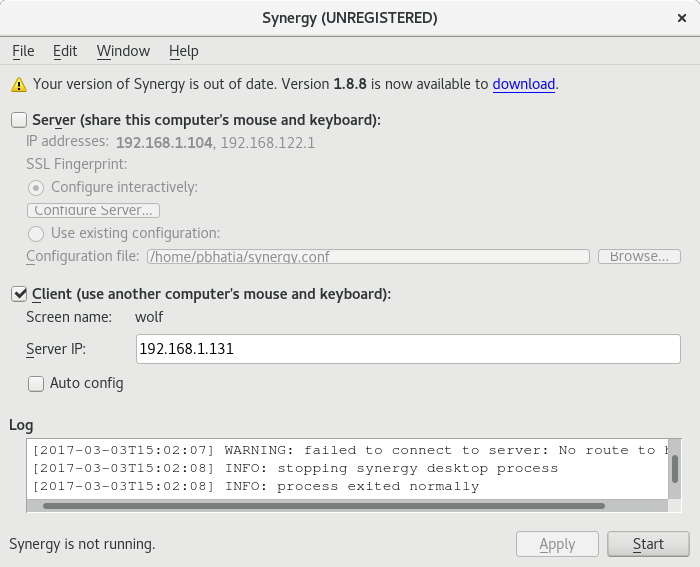Open the Help menu
Image resolution: width=700 pixels, height=567 pixels.
(183, 51)
